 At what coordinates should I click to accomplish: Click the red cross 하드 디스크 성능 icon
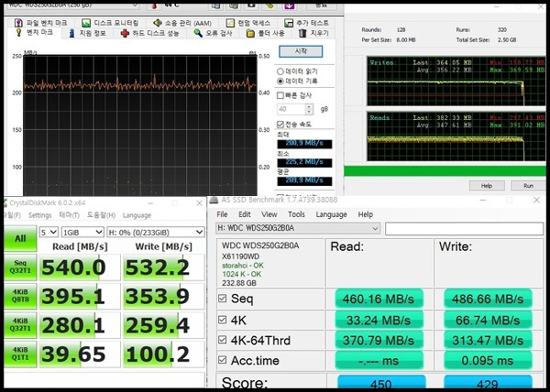click(125, 33)
